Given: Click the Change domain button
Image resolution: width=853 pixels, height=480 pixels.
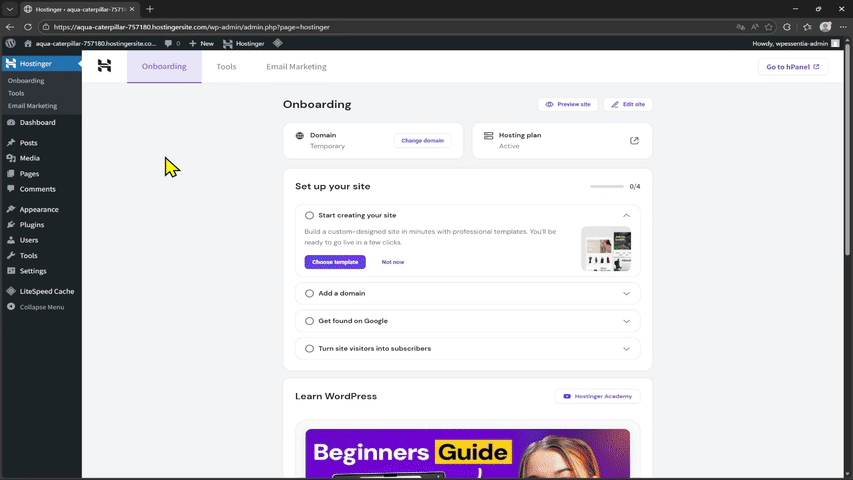Looking at the screenshot, I should [x=422, y=141].
